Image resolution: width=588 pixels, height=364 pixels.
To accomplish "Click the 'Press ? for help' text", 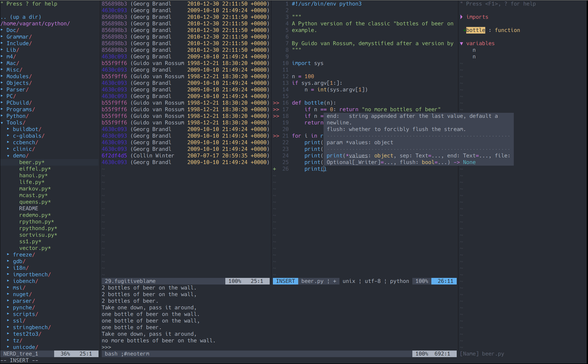I will (29, 3).
